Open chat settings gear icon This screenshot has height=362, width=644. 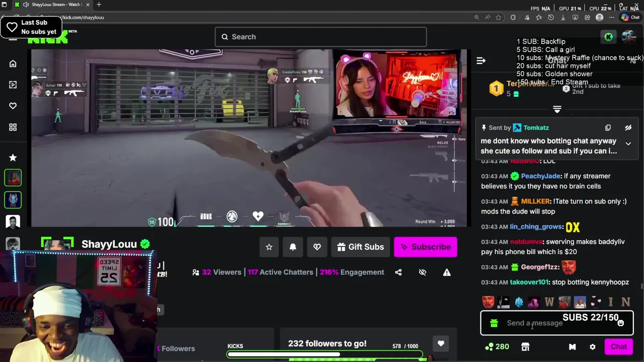tap(592, 347)
